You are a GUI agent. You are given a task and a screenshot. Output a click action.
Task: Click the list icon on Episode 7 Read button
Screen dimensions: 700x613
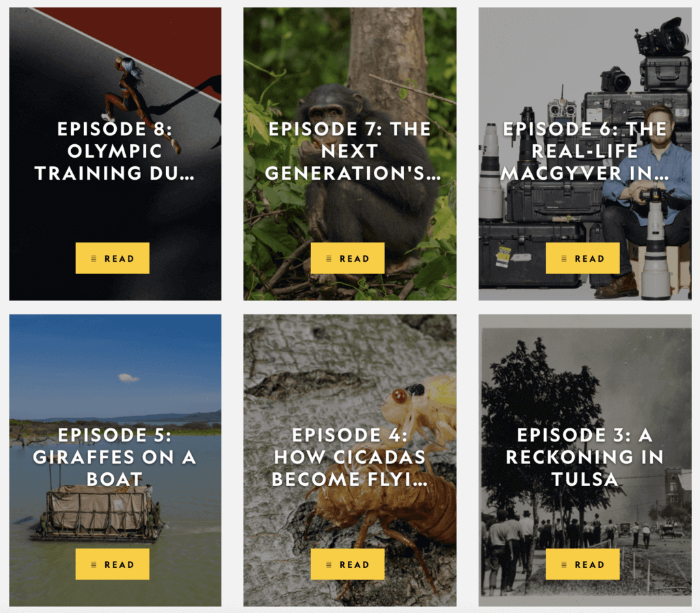(329, 259)
